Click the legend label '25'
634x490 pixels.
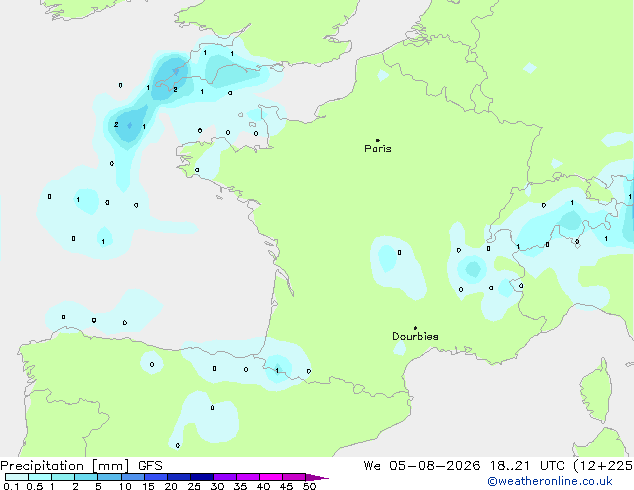[194, 486]
